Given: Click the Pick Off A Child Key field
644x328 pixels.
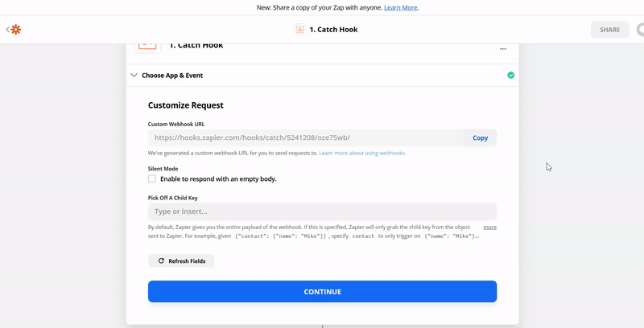Looking at the screenshot, I should (x=322, y=211).
